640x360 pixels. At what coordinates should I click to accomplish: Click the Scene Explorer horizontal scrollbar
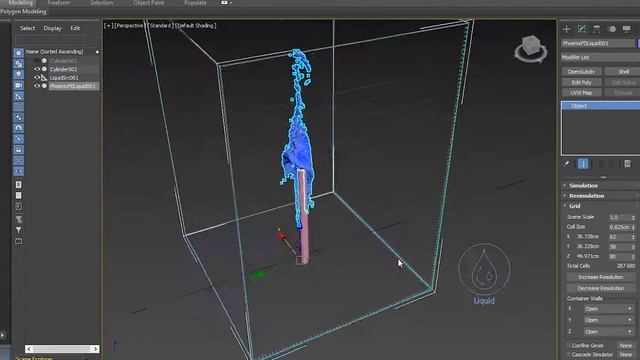62,349
